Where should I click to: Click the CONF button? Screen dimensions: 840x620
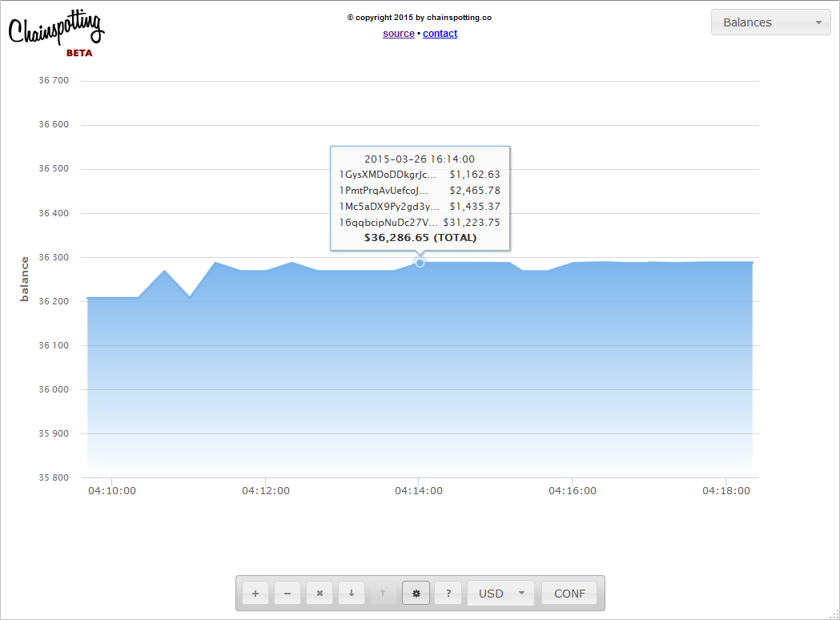click(x=569, y=594)
